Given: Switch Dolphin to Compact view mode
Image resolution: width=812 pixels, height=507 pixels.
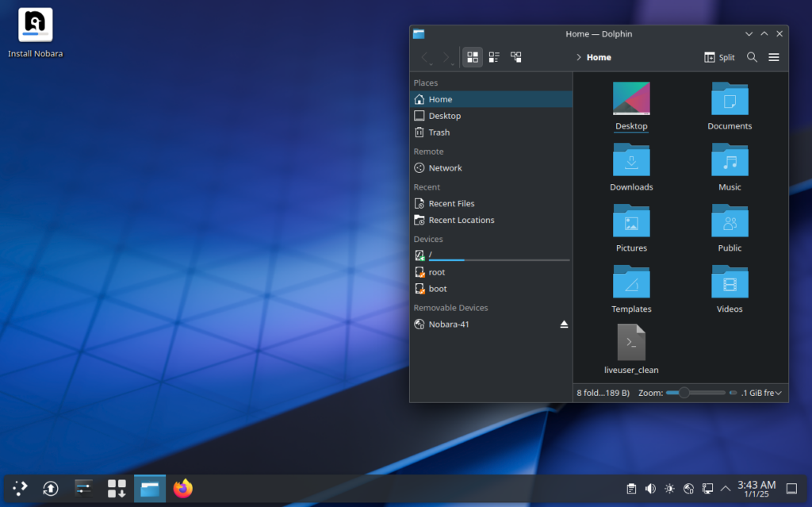Looking at the screenshot, I should point(494,57).
